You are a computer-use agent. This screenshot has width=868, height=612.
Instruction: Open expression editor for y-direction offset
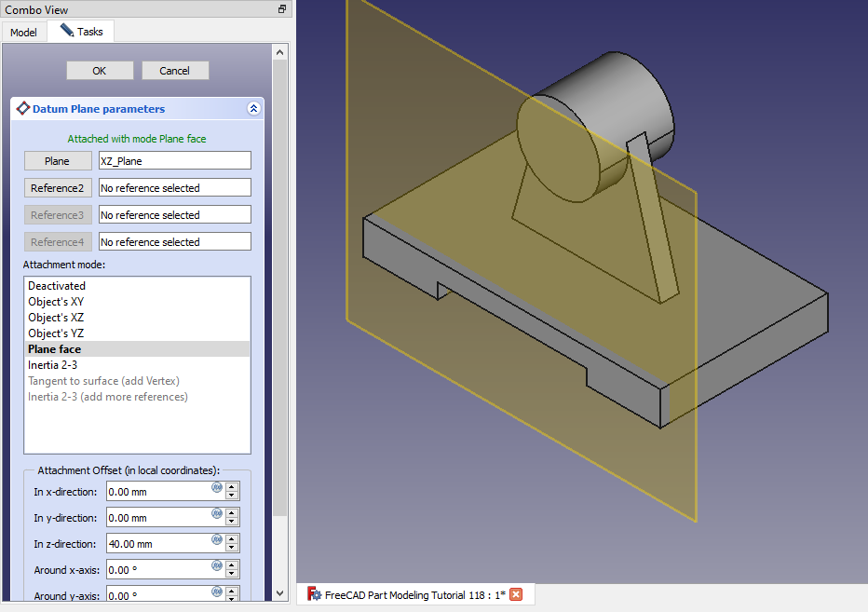(x=217, y=513)
